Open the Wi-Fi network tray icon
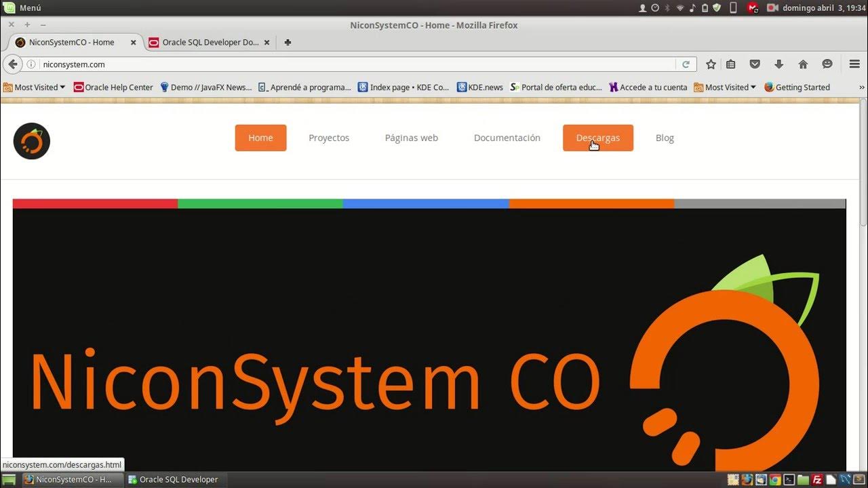This screenshot has height=488, width=868. 680,8
